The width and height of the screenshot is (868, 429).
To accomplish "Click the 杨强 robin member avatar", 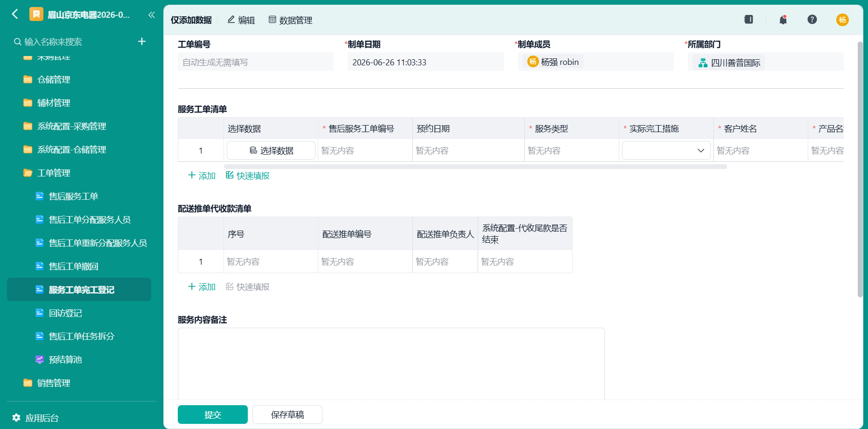I will (533, 62).
